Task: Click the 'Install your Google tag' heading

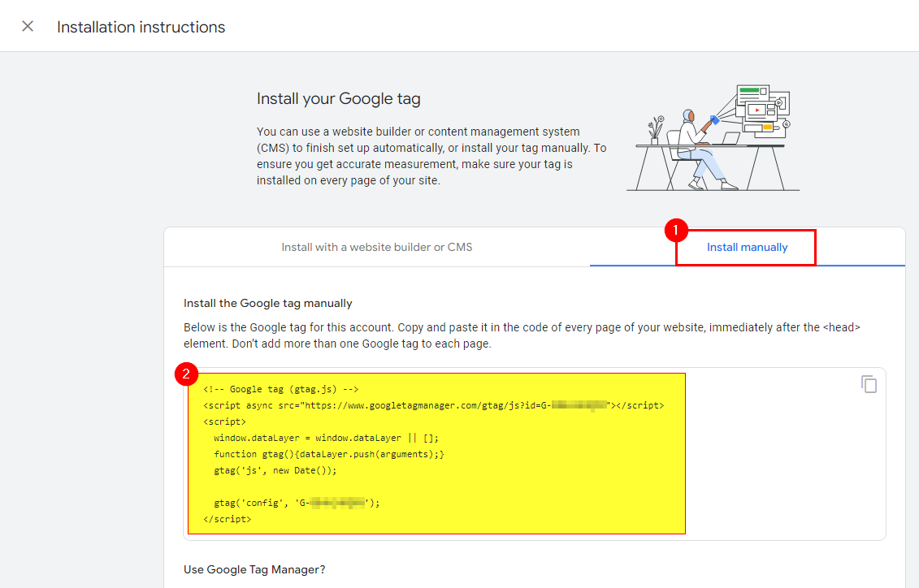Action: [338, 98]
